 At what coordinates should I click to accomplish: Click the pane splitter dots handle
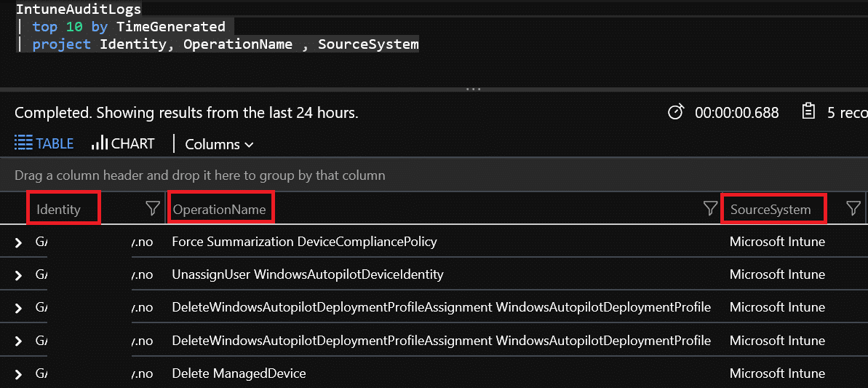(474, 89)
